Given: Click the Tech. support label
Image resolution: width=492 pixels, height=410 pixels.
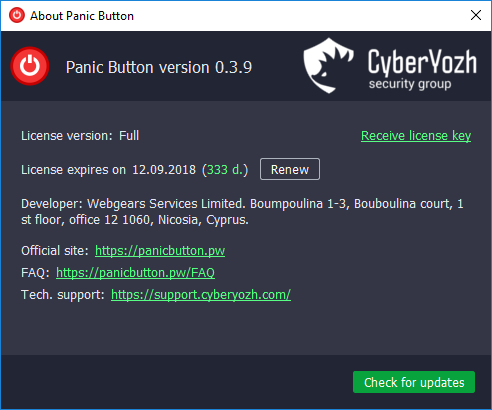Looking at the screenshot, I should click(63, 295).
